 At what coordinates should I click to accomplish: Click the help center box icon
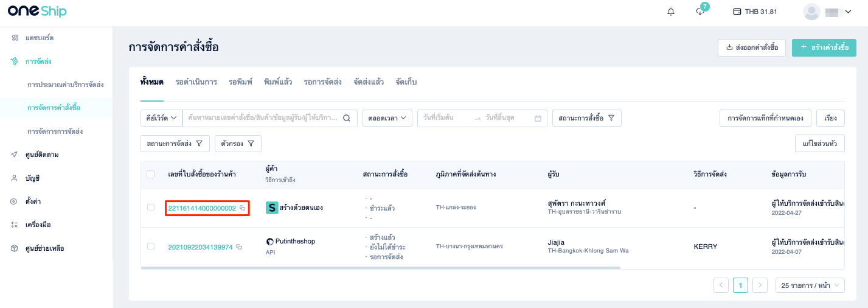point(15,248)
